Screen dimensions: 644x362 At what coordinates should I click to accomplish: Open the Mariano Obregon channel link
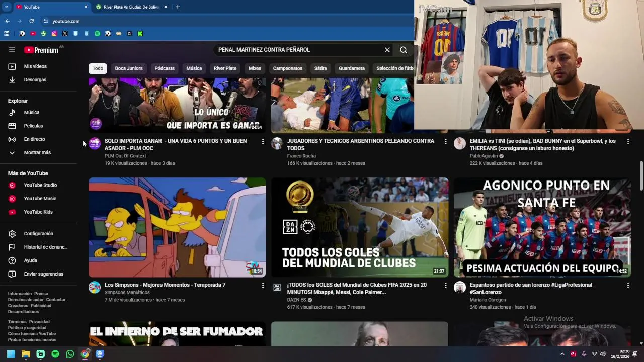tap(488, 300)
